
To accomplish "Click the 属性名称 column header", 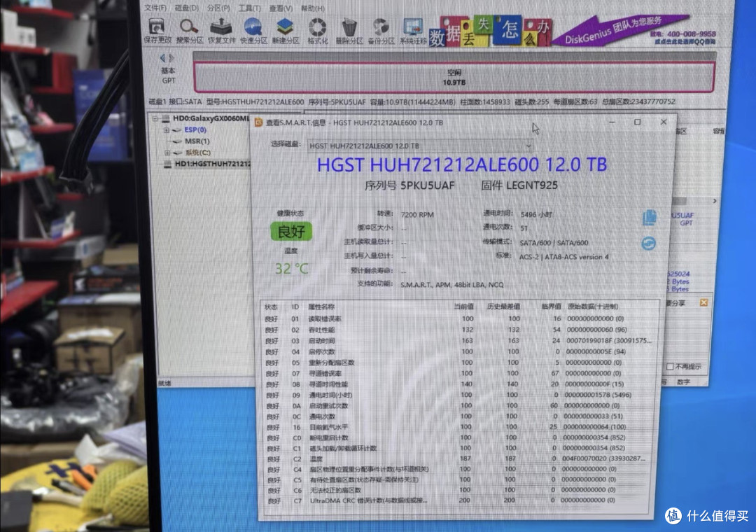I will 321,307.
